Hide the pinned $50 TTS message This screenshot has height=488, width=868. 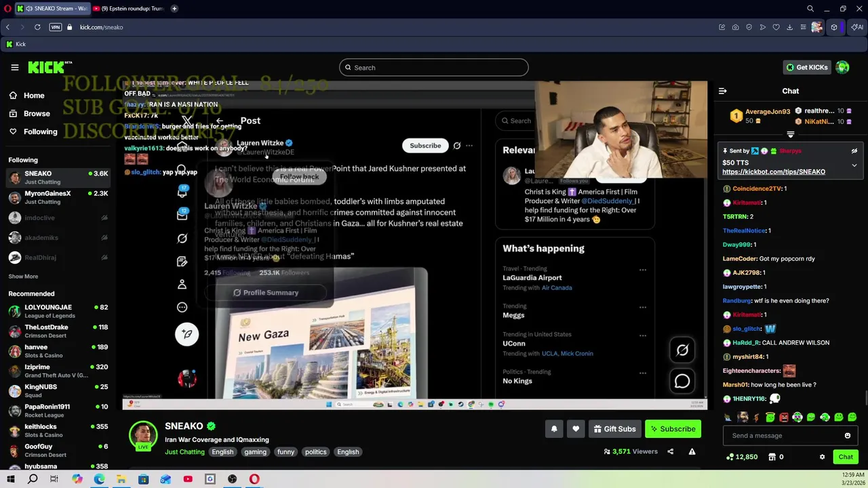click(x=854, y=151)
